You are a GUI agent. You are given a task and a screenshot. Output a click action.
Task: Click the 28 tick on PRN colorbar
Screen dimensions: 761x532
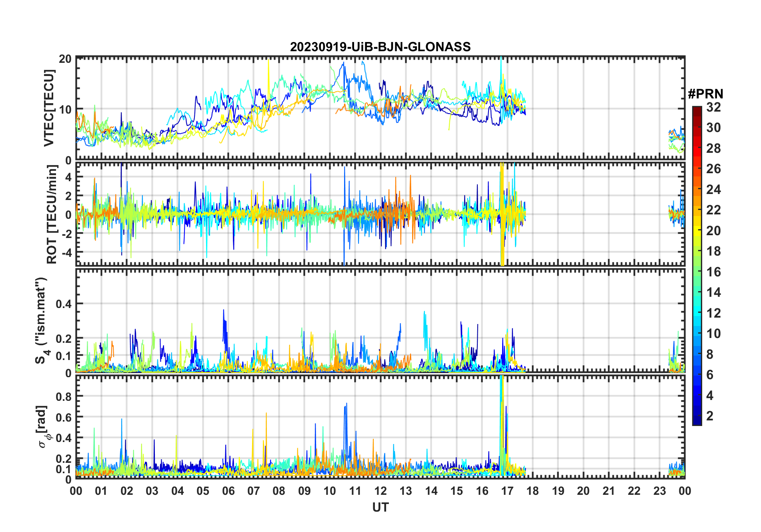(713, 148)
